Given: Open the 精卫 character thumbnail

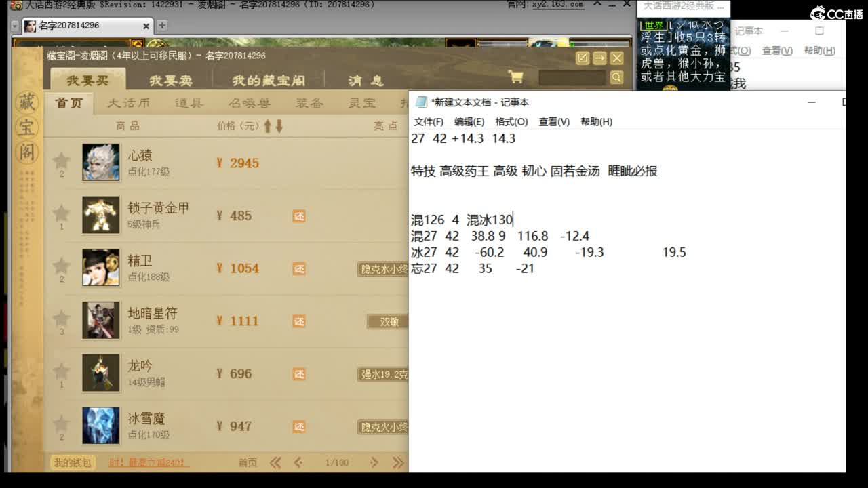Looking at the screenshot, I should point(101,268).
